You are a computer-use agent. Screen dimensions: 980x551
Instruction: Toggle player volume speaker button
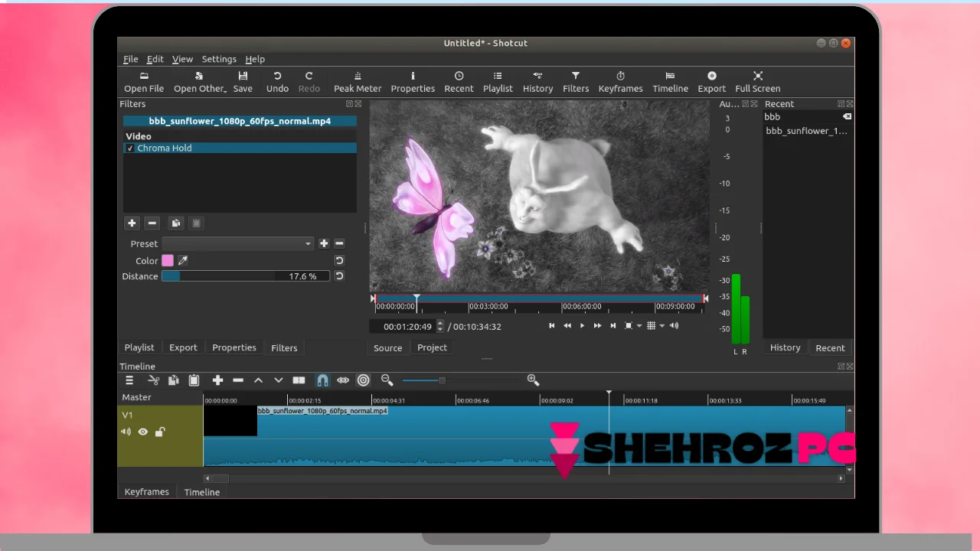tap(674, 326)
